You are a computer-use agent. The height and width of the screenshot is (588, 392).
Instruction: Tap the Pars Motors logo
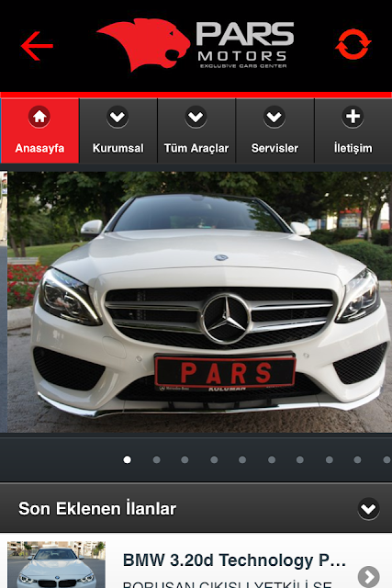(196, 45)
